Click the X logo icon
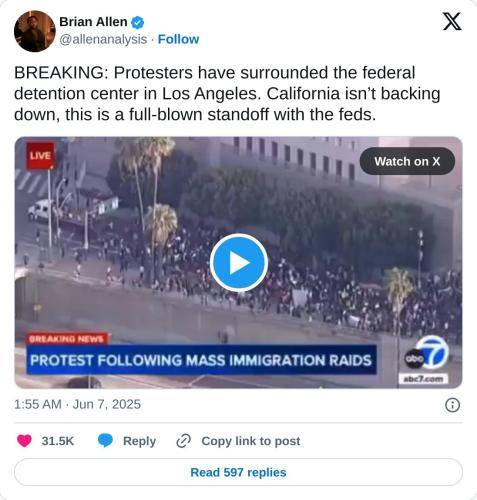The width and height of the screenshot is (477, 500). [452, 21]
